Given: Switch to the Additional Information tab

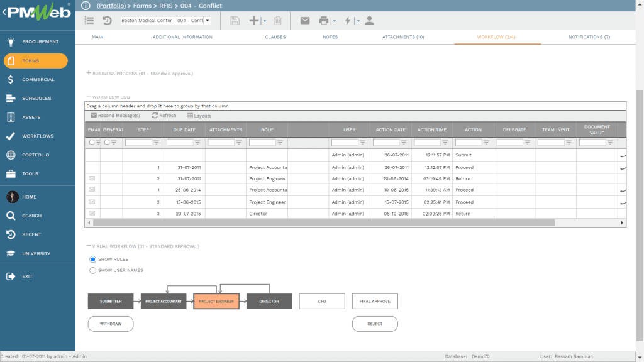Looking at the screenshot, I should tap(183, 37).
